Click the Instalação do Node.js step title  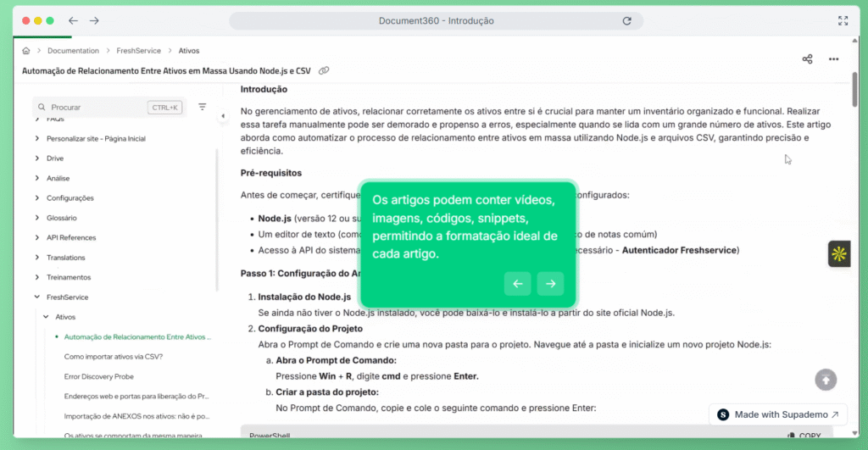click(x=304, y=297)
